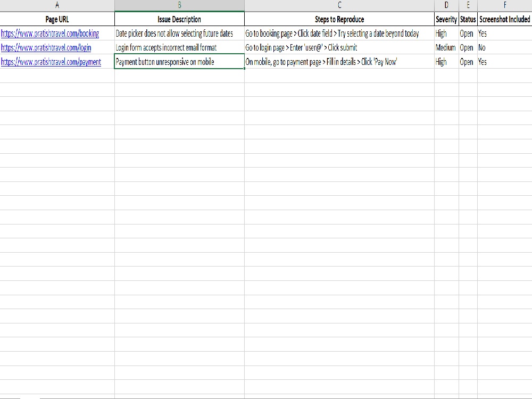Open the pratishtravel.com/payment link

tap(51, 62)
